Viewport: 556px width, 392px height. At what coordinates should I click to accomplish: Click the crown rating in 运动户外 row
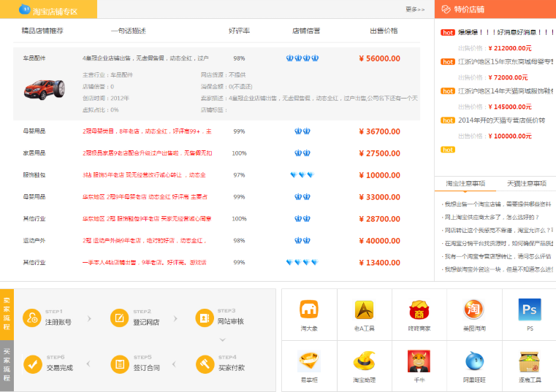[x=302, y=240]
